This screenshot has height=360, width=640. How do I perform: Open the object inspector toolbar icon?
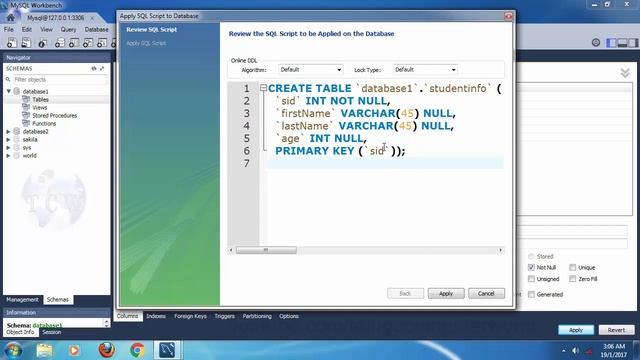(x=42, y=43)
